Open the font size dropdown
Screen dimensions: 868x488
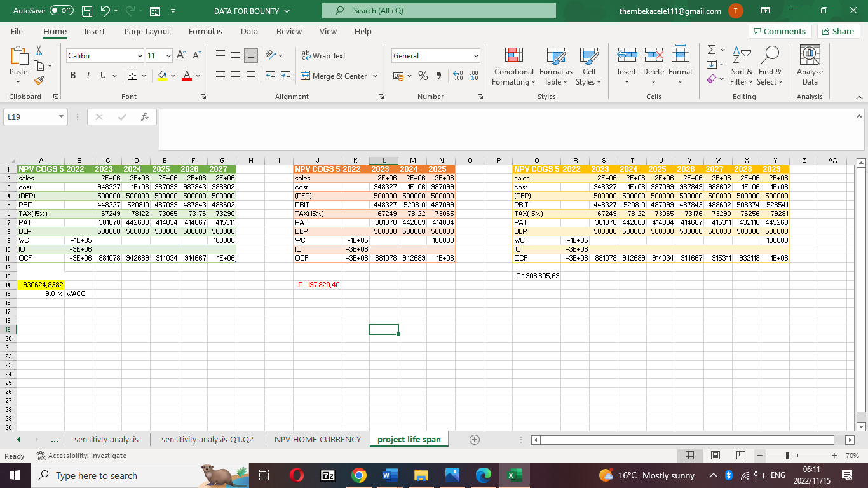[168, 56]
